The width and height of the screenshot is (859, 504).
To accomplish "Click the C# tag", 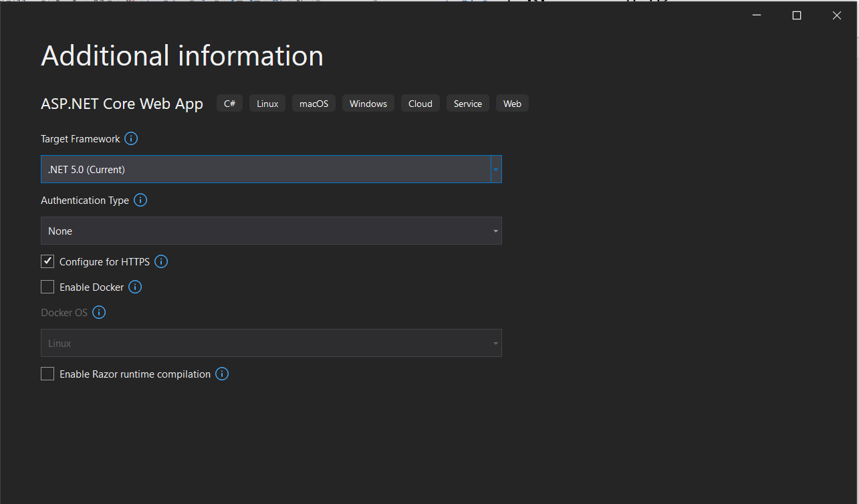I will [x=229, y=104].
